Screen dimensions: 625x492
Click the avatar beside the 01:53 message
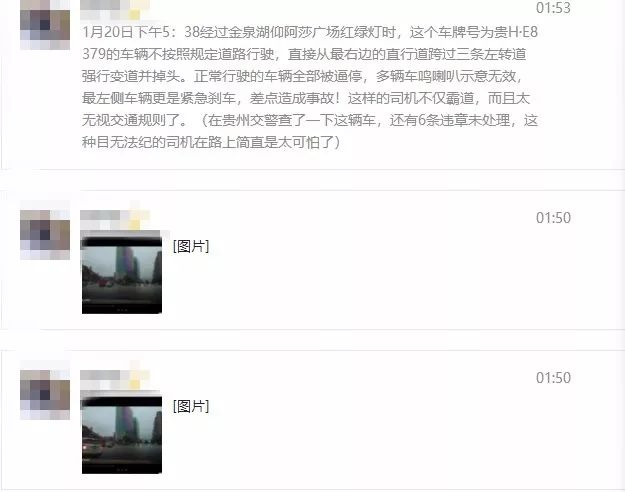pos(45,25)
